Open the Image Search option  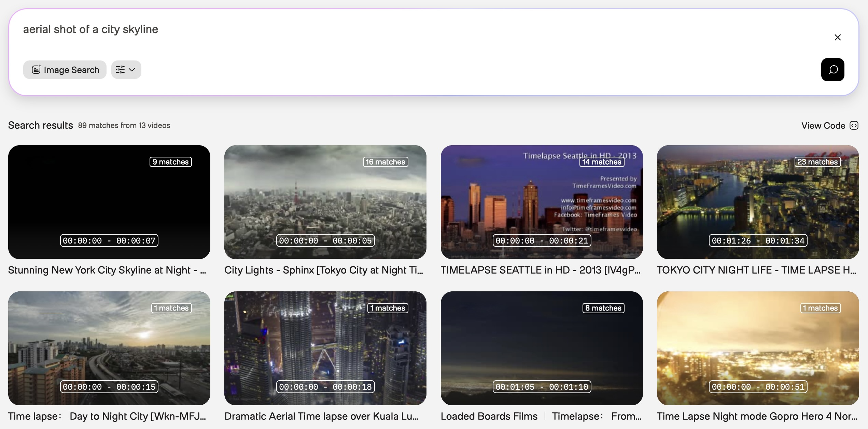(x=65, y=70)
